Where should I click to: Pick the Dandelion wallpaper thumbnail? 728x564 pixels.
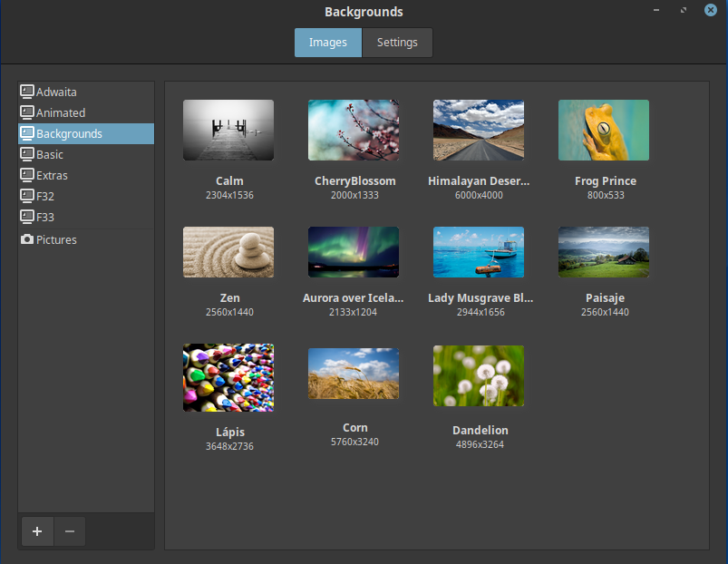[x=479, y=375]
